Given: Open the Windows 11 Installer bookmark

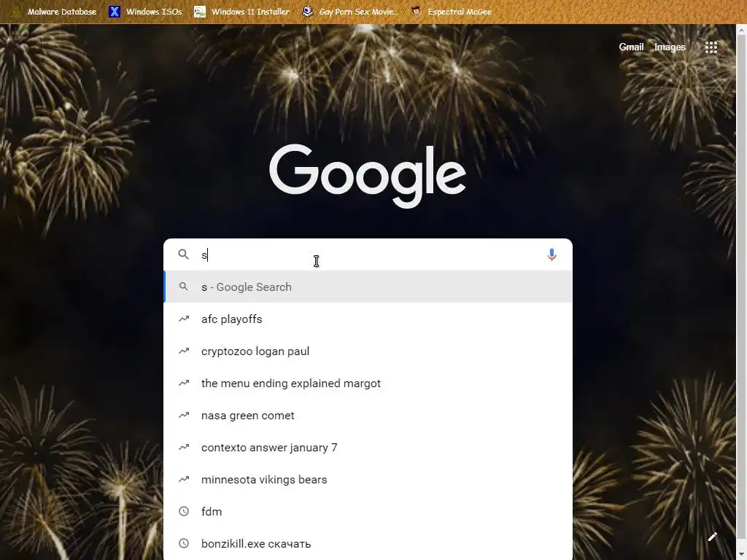Looking at the screenshot, I should pyautogui.click(x=242, y=12).
